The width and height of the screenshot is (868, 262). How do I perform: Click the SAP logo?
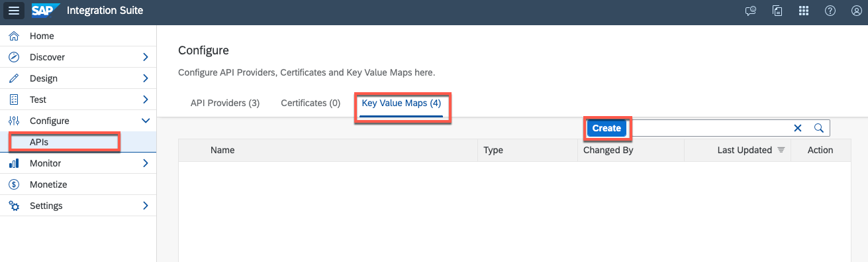[46, 11]
